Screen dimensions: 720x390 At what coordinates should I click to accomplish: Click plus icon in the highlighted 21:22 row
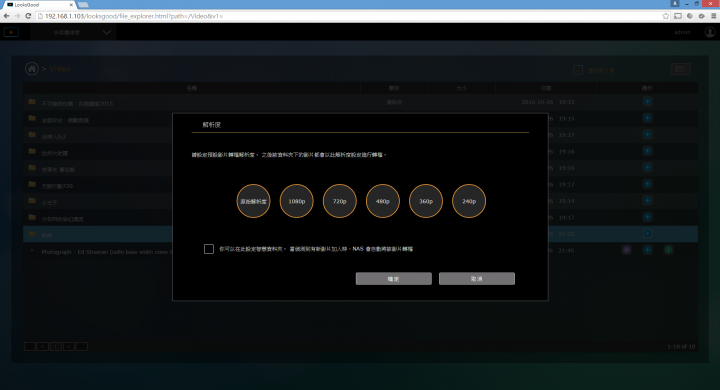click(x=647, y=234)
